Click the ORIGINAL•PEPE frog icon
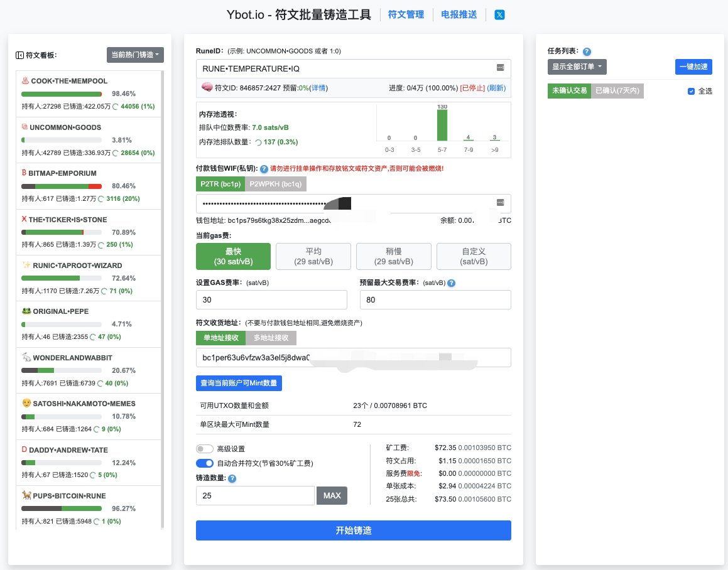 [x=26, y=311]
